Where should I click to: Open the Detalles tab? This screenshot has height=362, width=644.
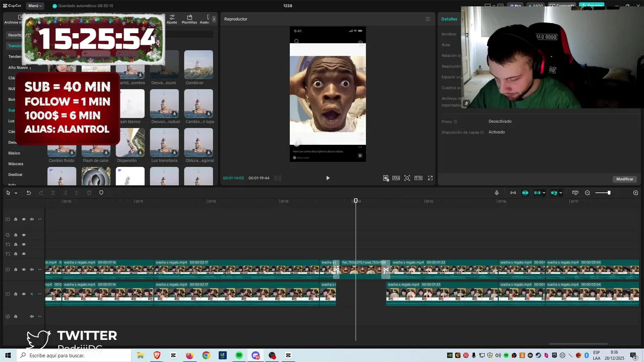click(x=449, y=19)
